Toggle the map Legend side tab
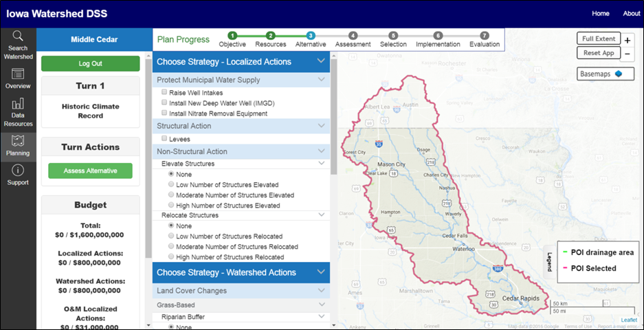The image size is (644, 330). pyautogui.click(x=549, y=262)
